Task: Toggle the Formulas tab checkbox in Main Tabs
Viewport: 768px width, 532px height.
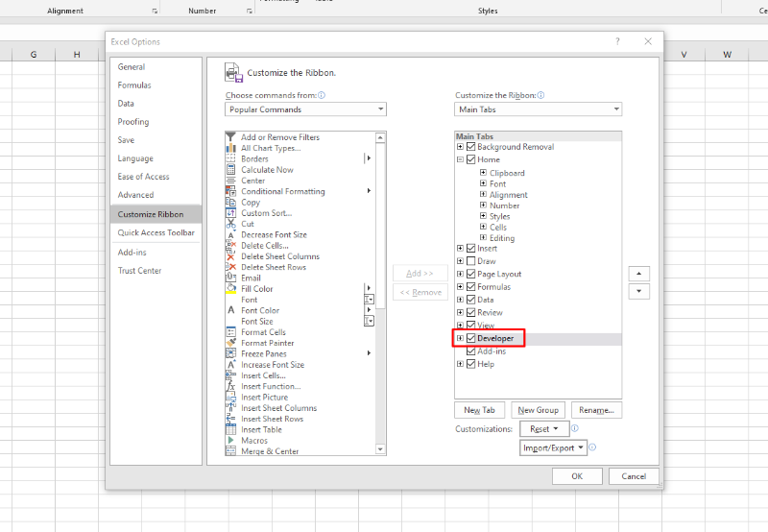Action: pos(471,286)
